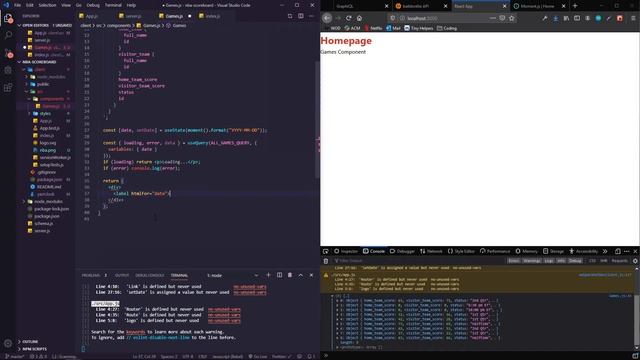Open the Network tab in DevTools

point(431,251)
